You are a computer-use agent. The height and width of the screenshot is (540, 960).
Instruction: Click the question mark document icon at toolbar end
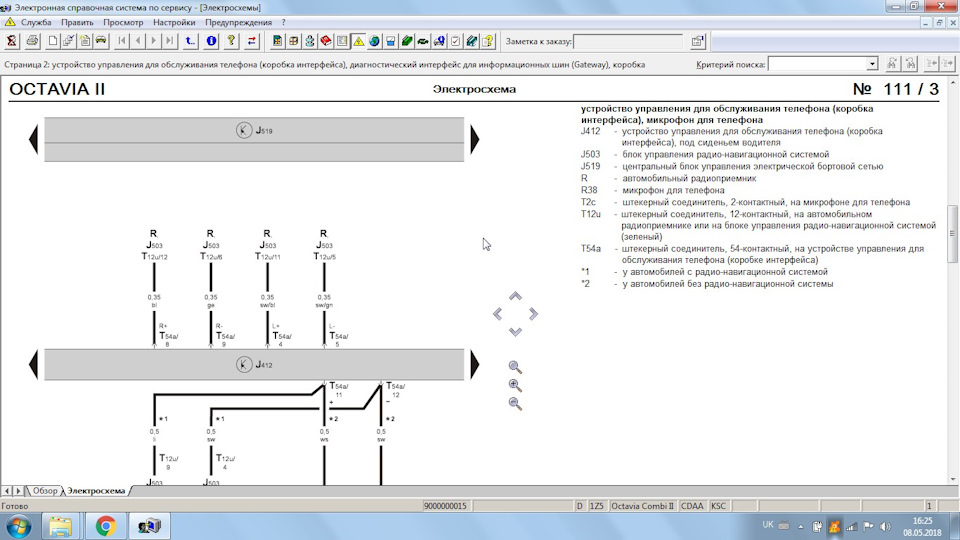(x=488, y=42)
